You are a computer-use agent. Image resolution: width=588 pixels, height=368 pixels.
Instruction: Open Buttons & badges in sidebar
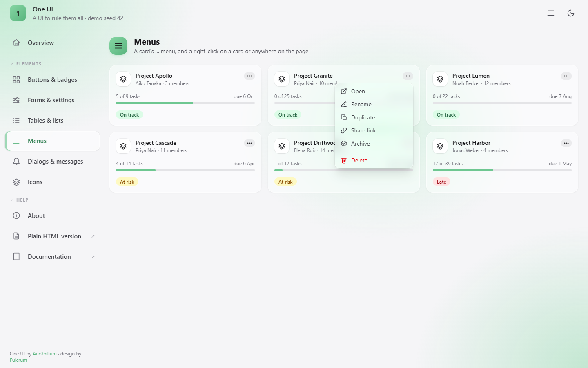pos(52,80)
